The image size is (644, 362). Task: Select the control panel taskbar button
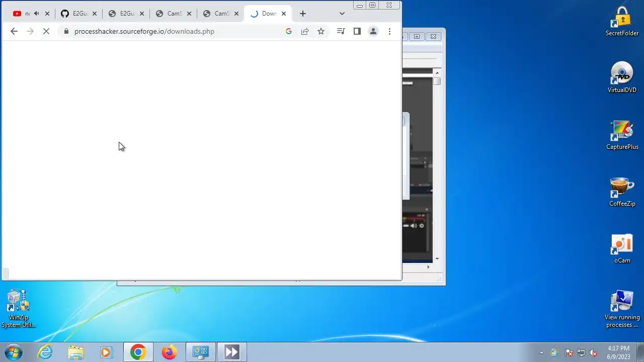[201, 352]
